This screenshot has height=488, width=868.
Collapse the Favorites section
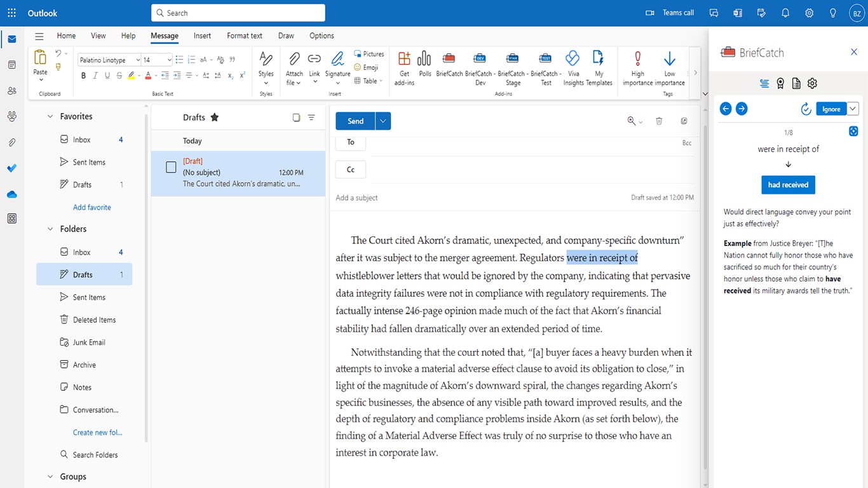pos(50,116)
